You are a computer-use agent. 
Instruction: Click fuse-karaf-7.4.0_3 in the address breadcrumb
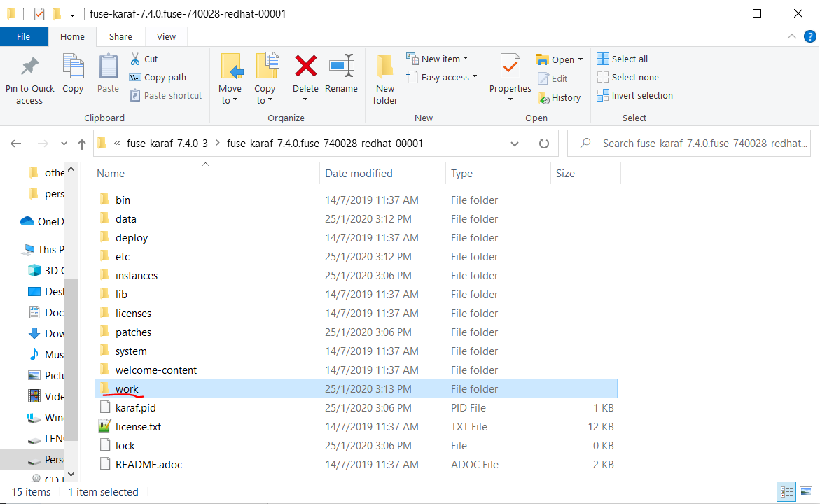click(x=167, y=143)
